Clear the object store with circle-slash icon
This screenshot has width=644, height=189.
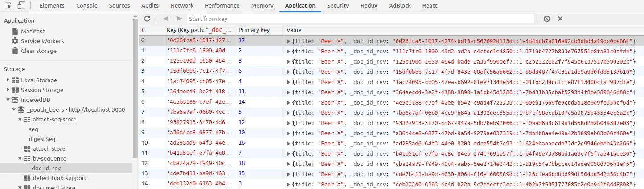tap(546, 19)
